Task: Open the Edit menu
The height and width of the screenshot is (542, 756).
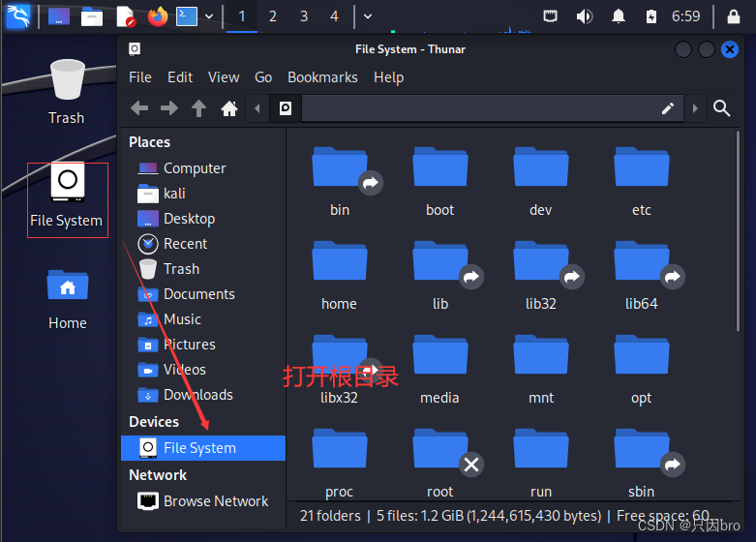Action: [x=180, y=77]
